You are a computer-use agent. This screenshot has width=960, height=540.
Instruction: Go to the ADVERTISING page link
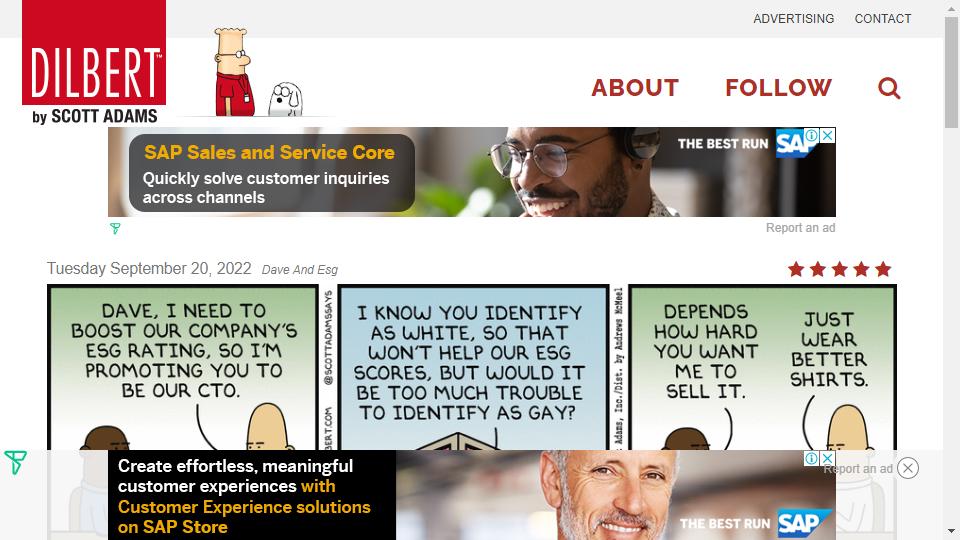[x=793, y=19]
